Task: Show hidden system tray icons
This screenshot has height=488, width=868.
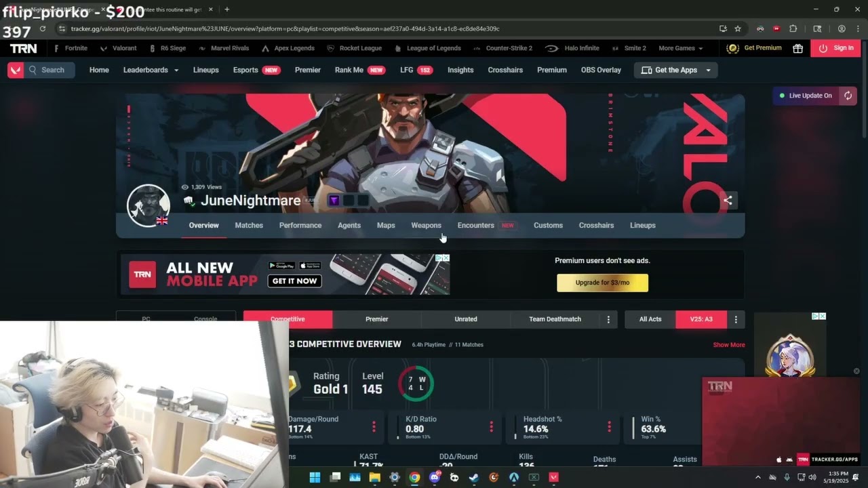Action: pyautogui.click(x=758, y=477)
